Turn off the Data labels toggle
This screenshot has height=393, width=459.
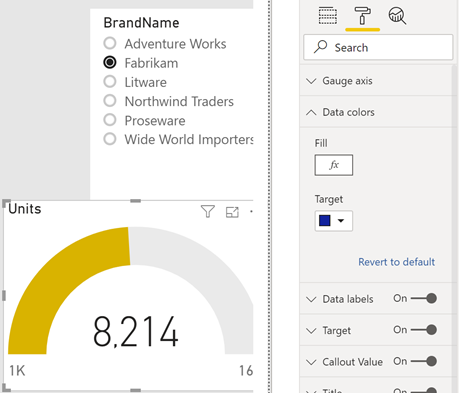[424, 298]
